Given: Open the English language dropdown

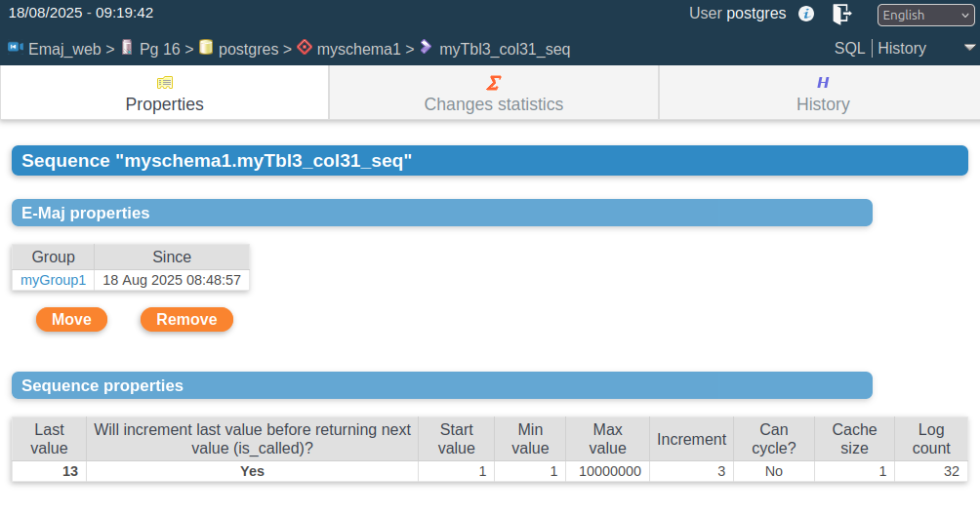Looking at the screenshot, I should coord(925,15).
